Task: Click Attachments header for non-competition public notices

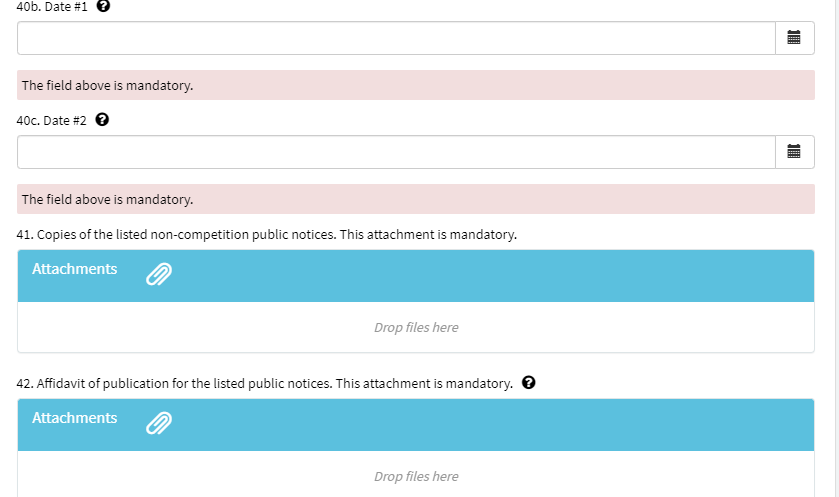Action: (x=75, y=270)
